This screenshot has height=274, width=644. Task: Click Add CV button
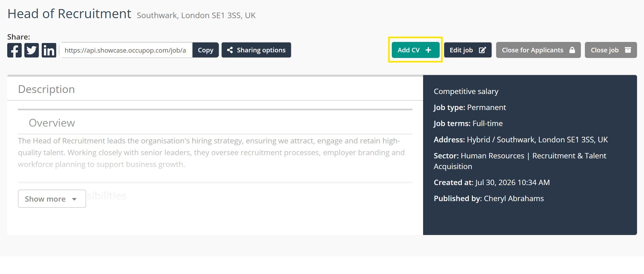415,50
